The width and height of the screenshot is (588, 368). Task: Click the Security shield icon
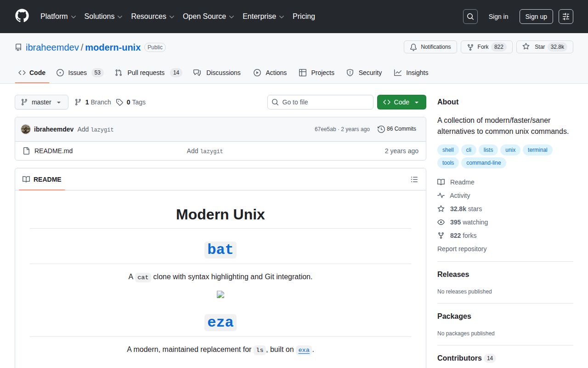click(x=350, y=72)
